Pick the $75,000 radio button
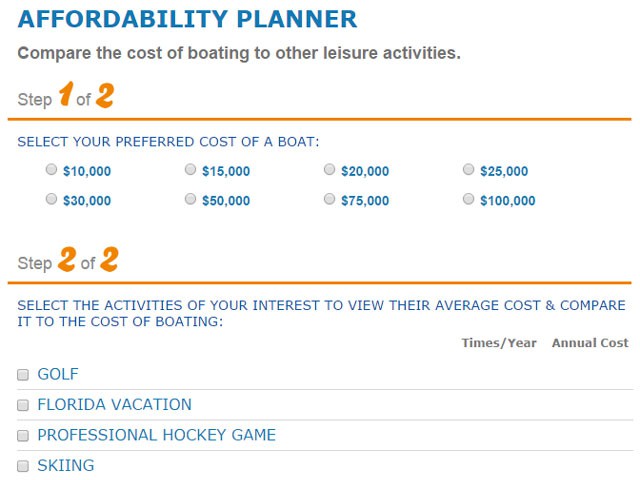Screen dimensions: 640x480 tap(329, 199)
